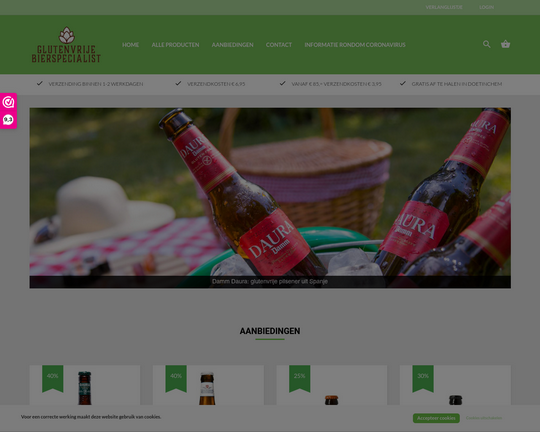Screen dimensions: 540x432
Task: Click 'Verzendkosten € 6,95' text
Action: pyautogui.click(x=216, y=84)
